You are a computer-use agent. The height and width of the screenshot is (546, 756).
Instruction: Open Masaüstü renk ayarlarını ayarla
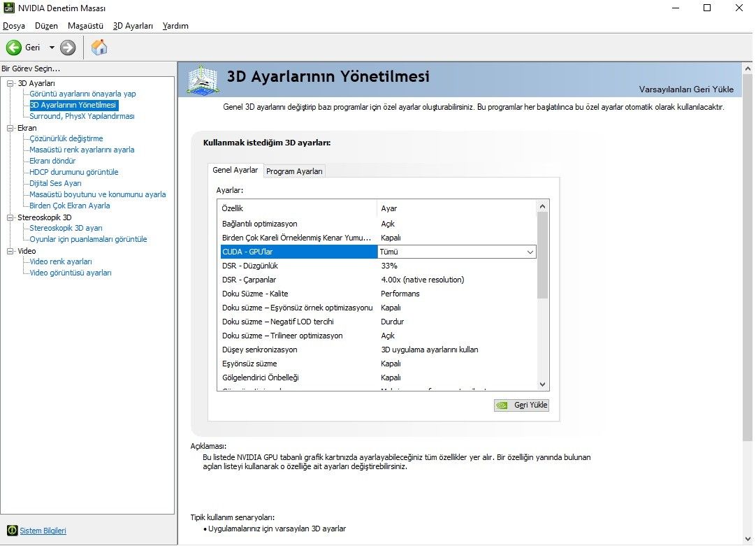[82, 150]
